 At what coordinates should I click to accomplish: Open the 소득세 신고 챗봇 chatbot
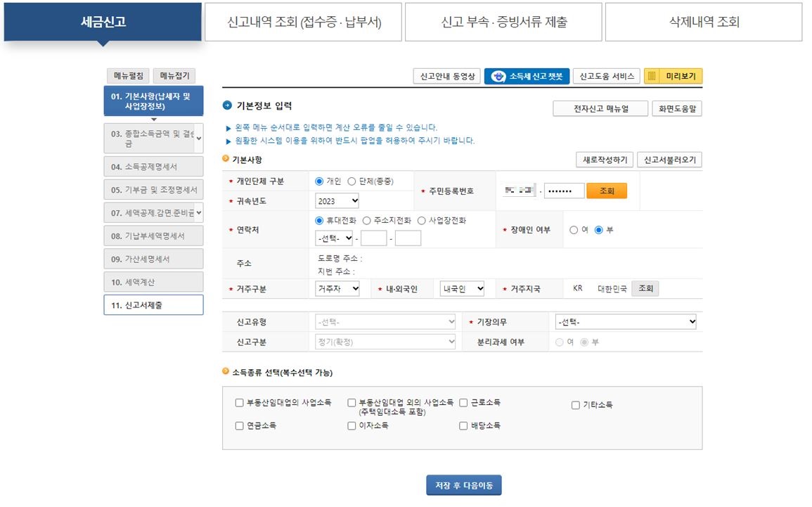(x=526, y=75)
